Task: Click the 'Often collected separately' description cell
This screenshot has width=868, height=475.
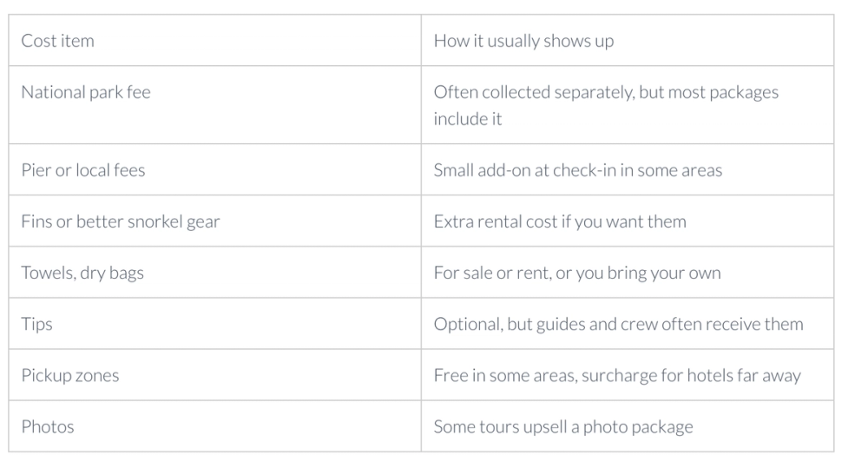Action: (606, 105)
